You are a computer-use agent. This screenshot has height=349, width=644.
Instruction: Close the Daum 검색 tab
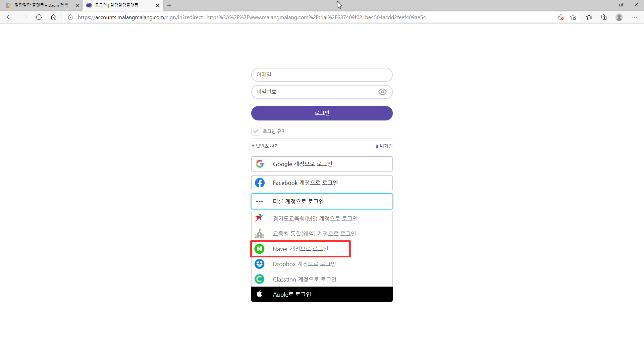[77, 5]
